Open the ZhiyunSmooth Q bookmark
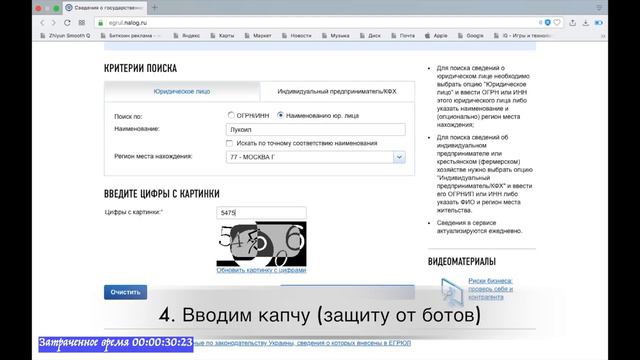 click(65, 36)
